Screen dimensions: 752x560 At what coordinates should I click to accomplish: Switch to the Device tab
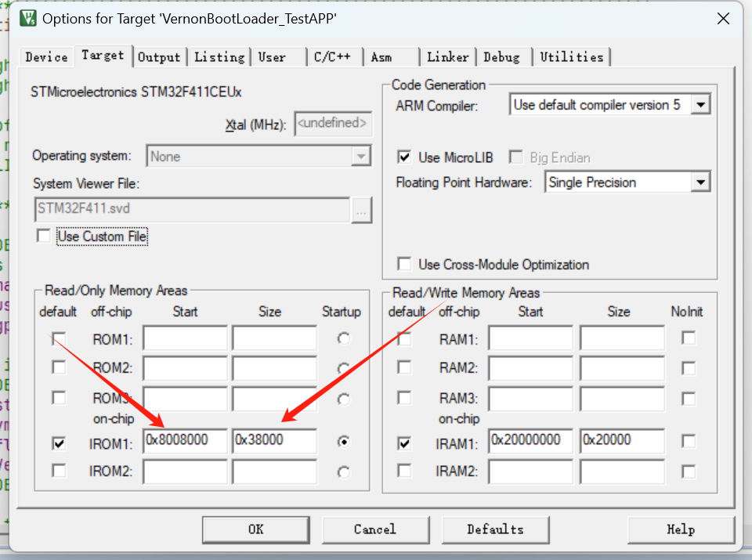point(46,57)
